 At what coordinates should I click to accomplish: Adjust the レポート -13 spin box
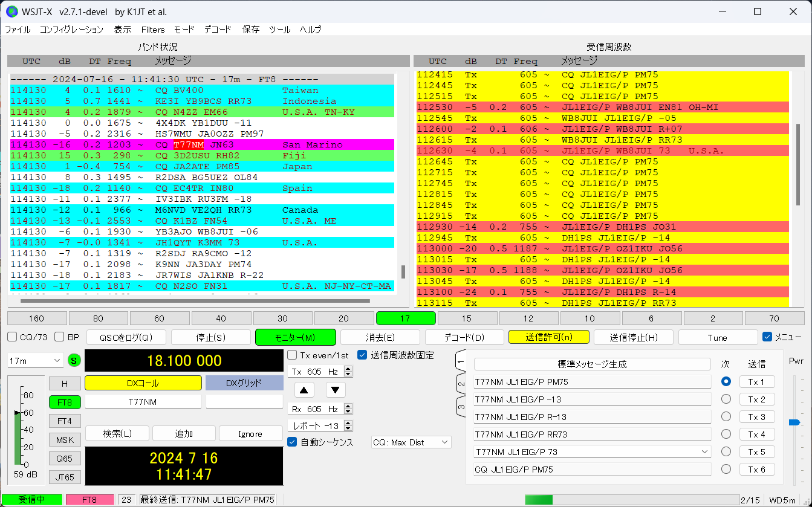[321, 426]
